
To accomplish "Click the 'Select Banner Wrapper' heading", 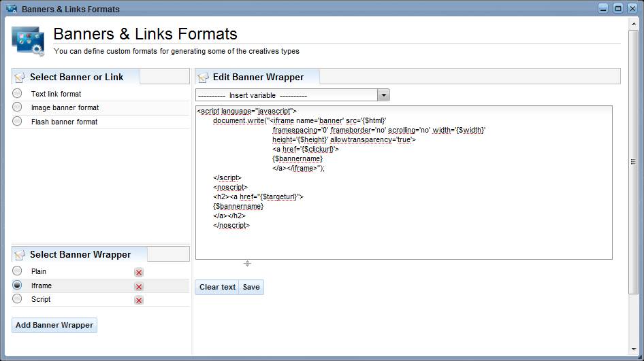I will [x=80, y=255].
